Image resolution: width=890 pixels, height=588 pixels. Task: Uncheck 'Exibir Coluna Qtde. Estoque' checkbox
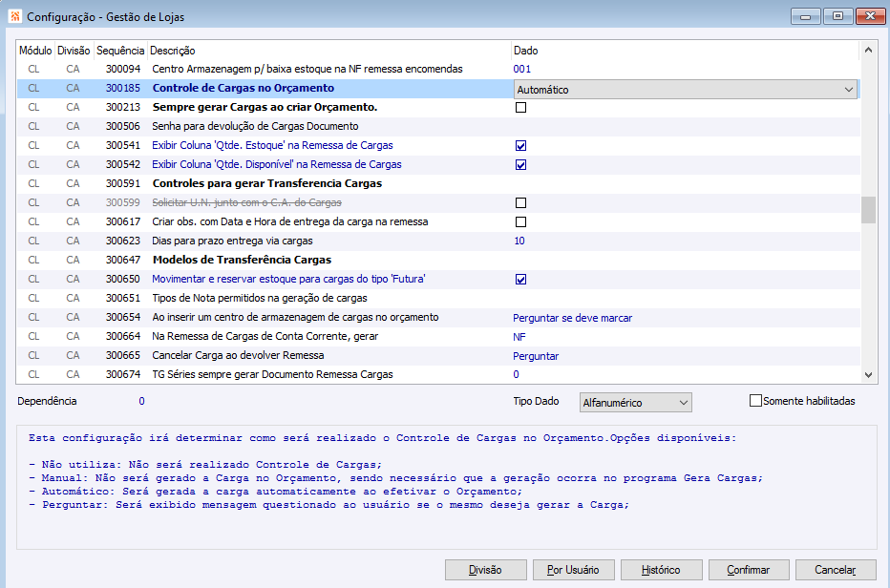520,146
